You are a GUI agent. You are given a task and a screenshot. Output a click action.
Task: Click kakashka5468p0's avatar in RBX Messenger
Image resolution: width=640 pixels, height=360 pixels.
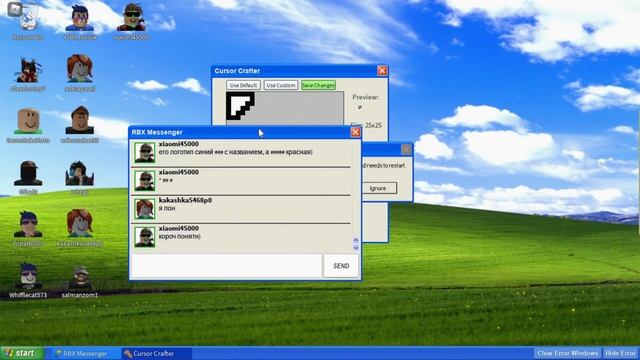(x=145, y=209)
